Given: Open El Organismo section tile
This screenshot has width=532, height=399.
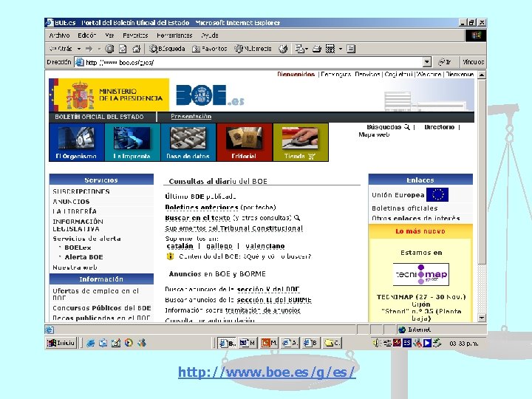Looking at the screenshot, I should pyautogui.click(x=76, y=142).
